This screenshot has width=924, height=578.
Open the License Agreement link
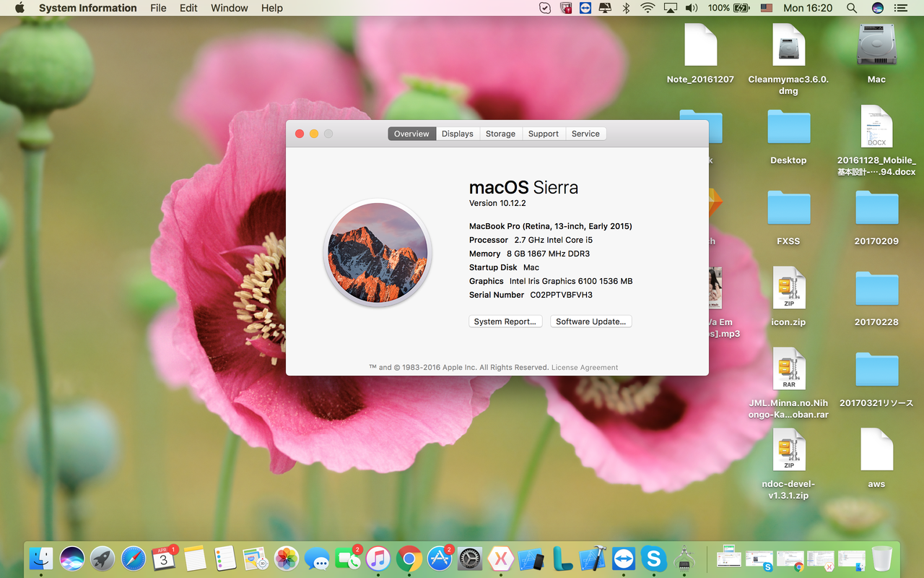[585, 368]
